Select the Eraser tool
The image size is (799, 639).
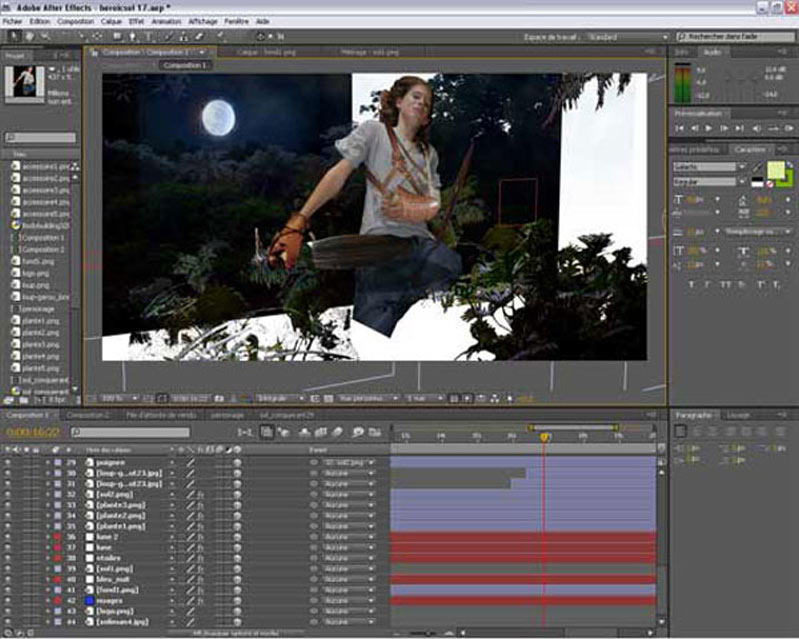(199, 36)
